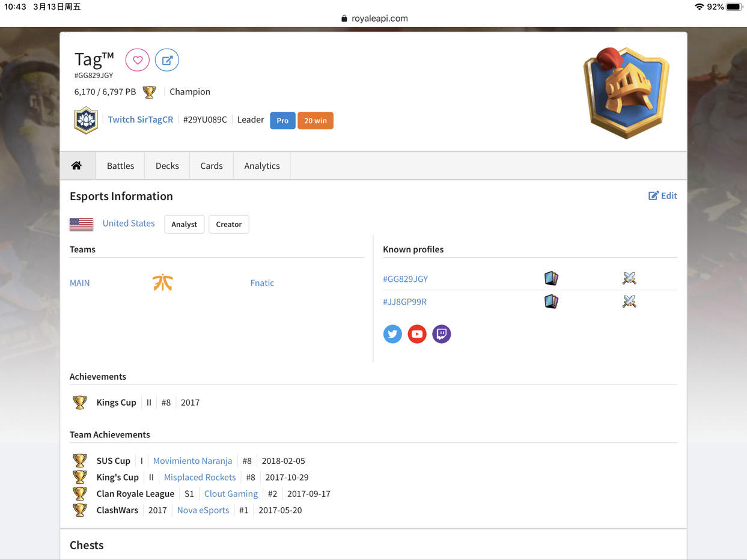Select the Analyst tag
Image resolution: width=747 pixels, height=560 pixels.
[184, 224]
